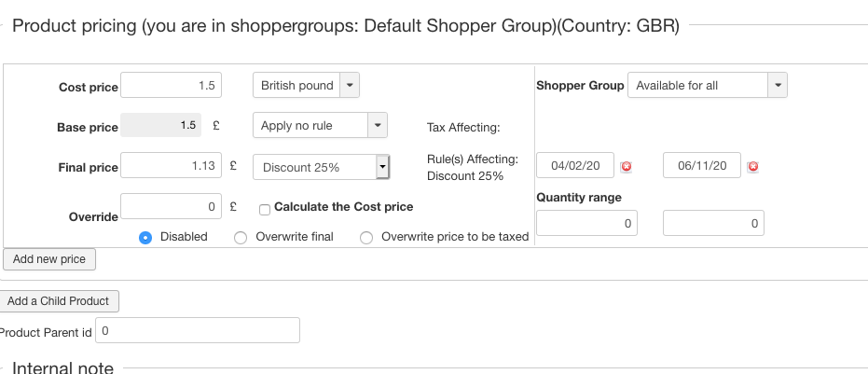Click the Final price input field
868x374 pixels.
(x=171, y=166)
